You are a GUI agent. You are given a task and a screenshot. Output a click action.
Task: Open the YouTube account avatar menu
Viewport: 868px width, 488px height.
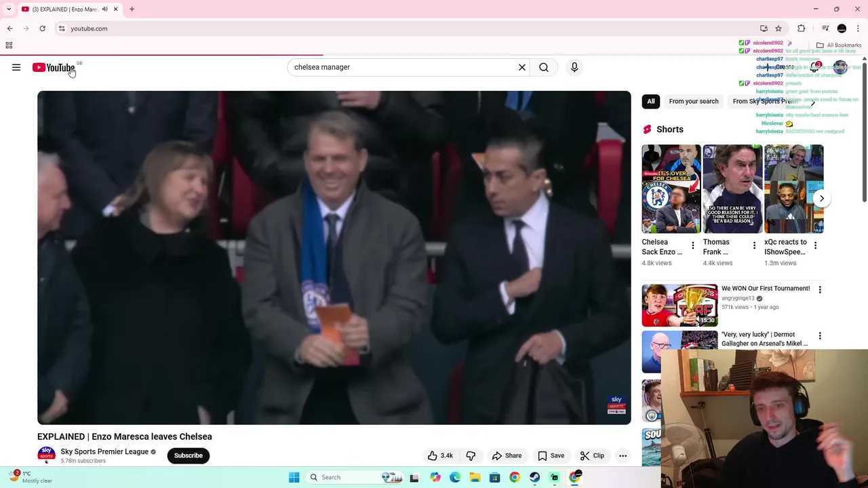tap(840, 67)
